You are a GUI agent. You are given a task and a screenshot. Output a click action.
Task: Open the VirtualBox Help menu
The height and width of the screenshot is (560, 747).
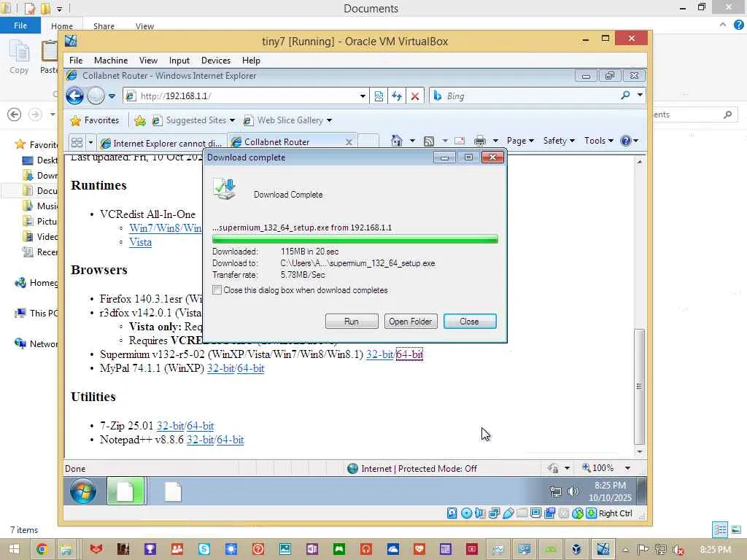[251, 61]
